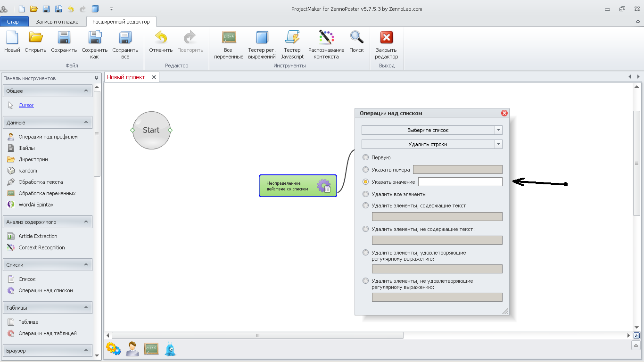This screenshot has width=644, height=362.
Task: Select 'Удалить все элементы' radio button
Action: click(365, 194)
